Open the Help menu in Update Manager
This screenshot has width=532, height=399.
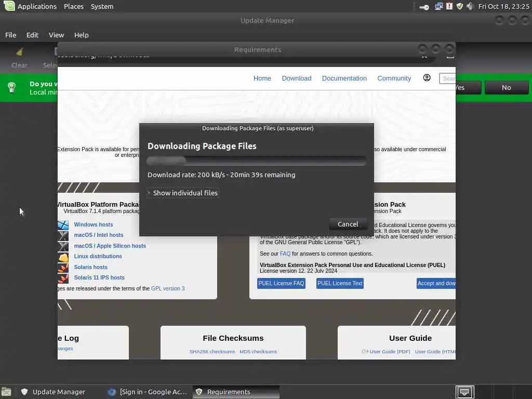[x=82, y=35]
